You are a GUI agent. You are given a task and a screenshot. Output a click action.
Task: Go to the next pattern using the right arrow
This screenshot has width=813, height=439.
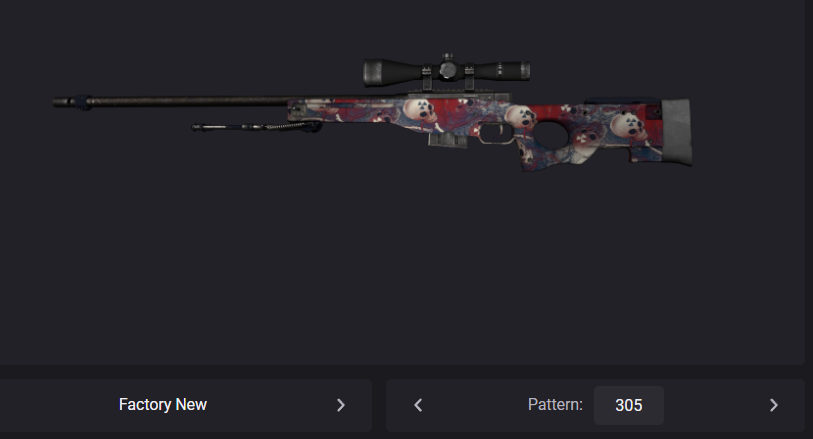coord(773,405)
